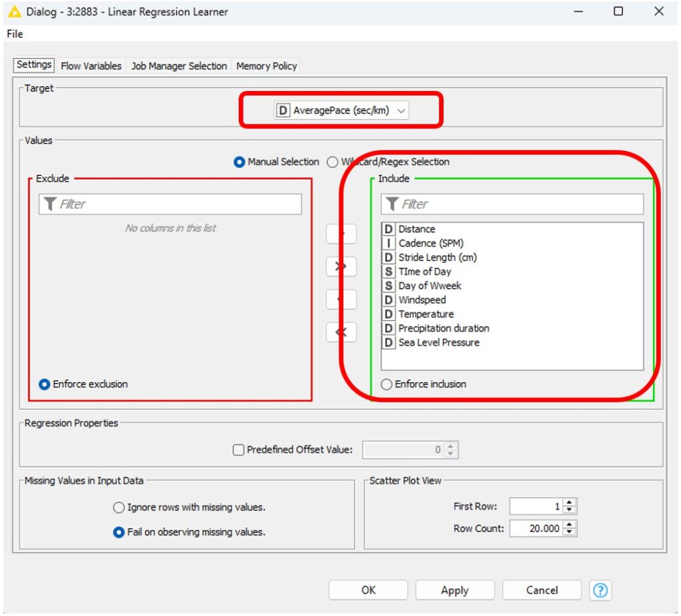
Task: Select the Time of Day string column
Action: (x=424, y=272)
